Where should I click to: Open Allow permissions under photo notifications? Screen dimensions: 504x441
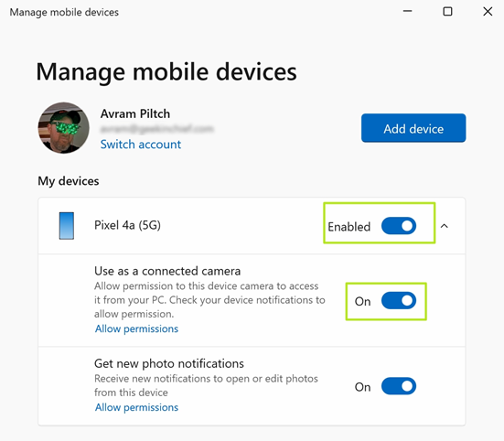point(136,407)
